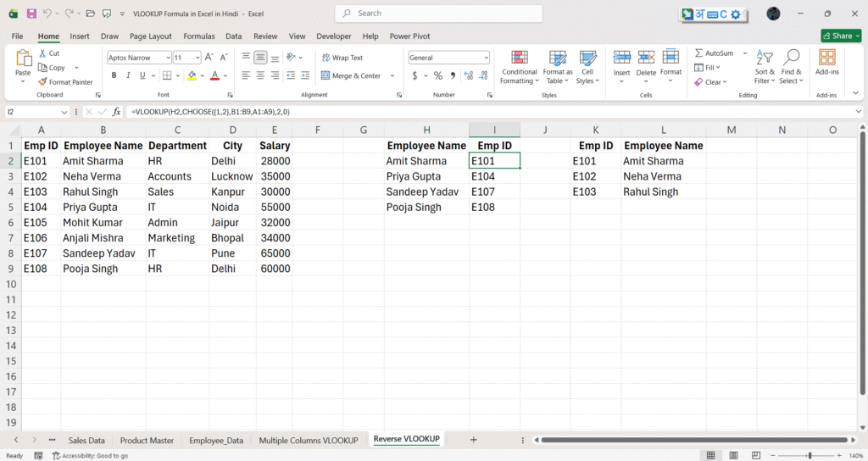Click the Borders icon
Image resolution: width=868 pixels, height=461 pixels.
[x=167, y=75]
